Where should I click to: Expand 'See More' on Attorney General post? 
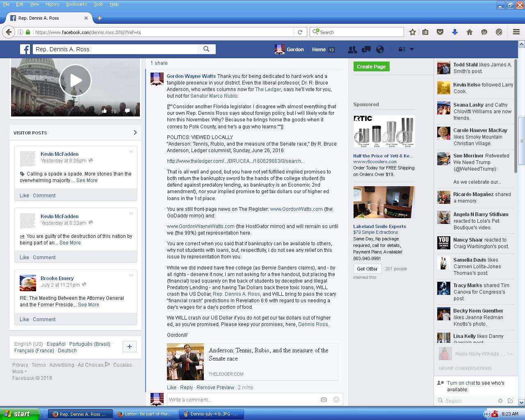89,305
